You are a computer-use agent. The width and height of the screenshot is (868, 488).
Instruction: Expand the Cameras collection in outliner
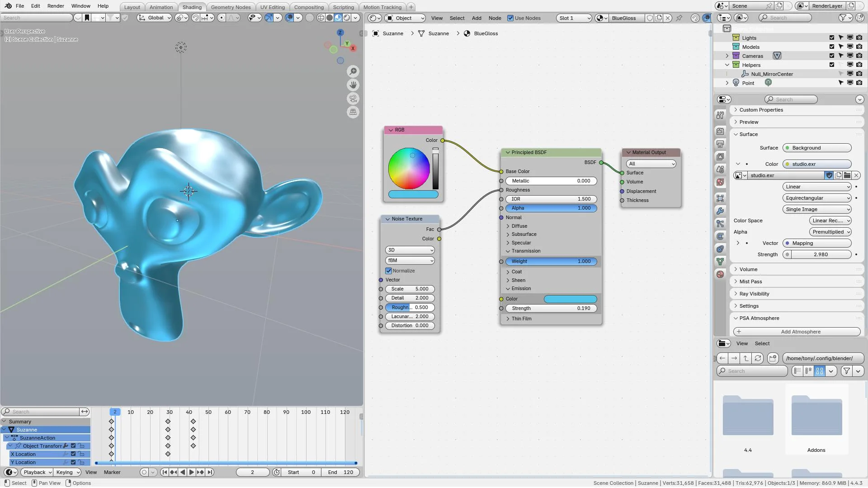click(x=727, y=56)
